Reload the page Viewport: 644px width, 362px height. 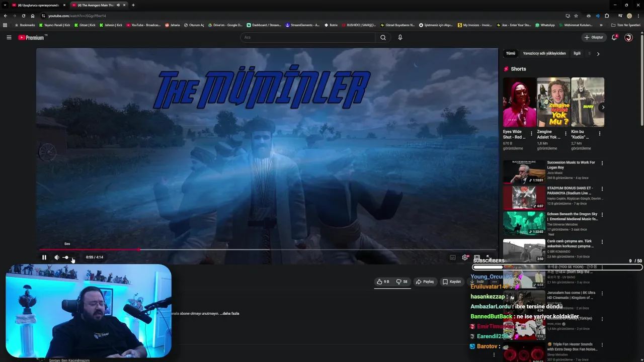pos(23,16)
